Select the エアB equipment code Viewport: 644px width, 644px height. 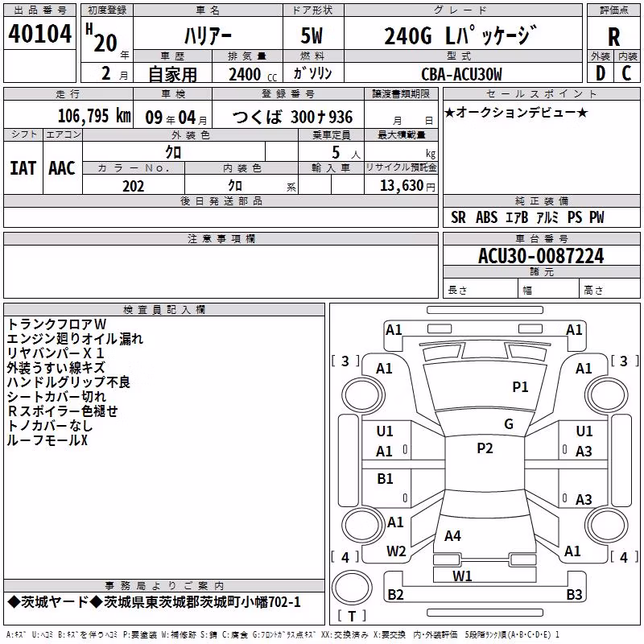tap(516, 217)
